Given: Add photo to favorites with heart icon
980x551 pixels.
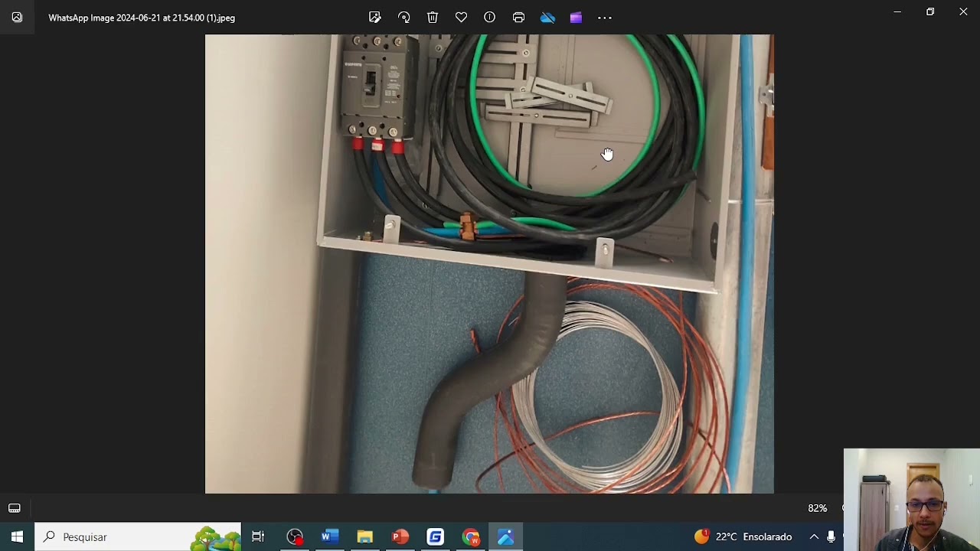Looking at the screenshot, I should (x=461, y=18).
